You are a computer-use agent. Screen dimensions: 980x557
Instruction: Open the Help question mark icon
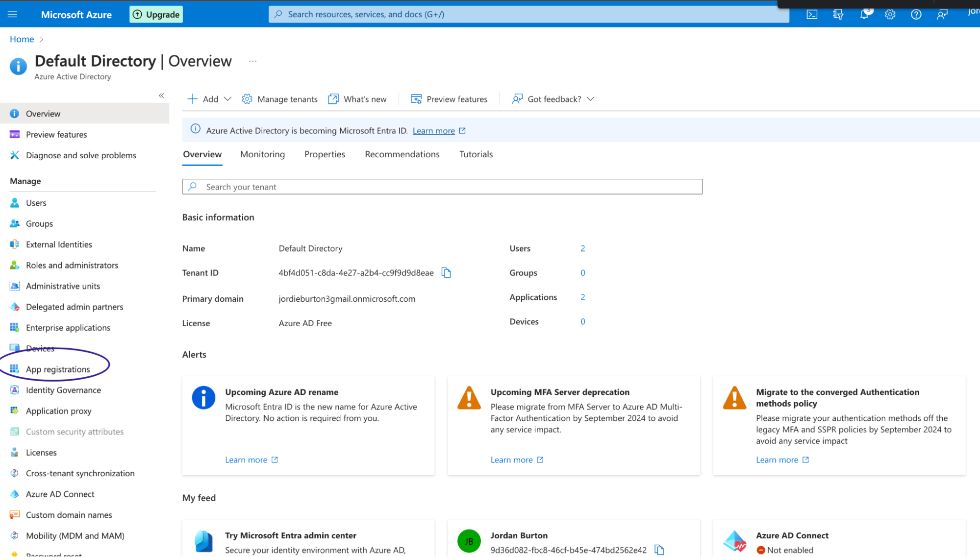click(916, 14)
